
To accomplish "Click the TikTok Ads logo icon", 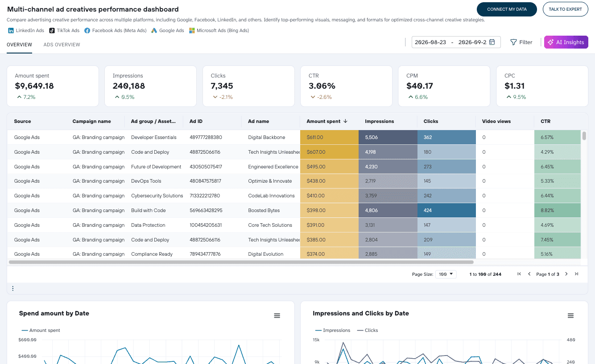I will tap(52, 31).
